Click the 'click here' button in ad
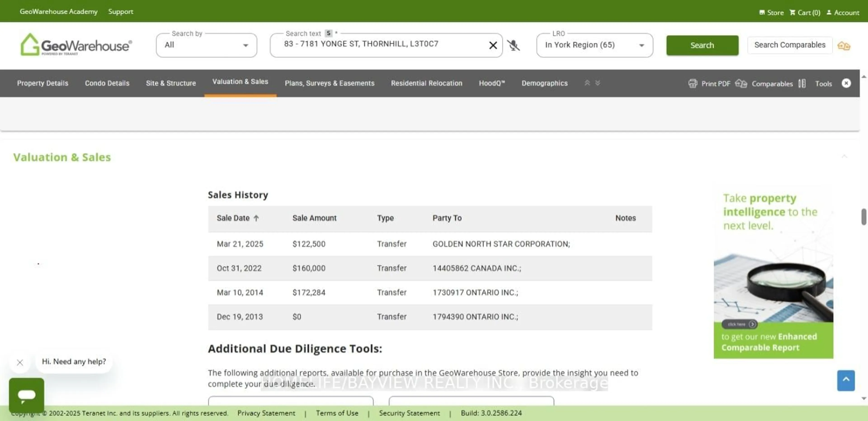The width and height of the screenshot is (868, 421). click(740, 324)
